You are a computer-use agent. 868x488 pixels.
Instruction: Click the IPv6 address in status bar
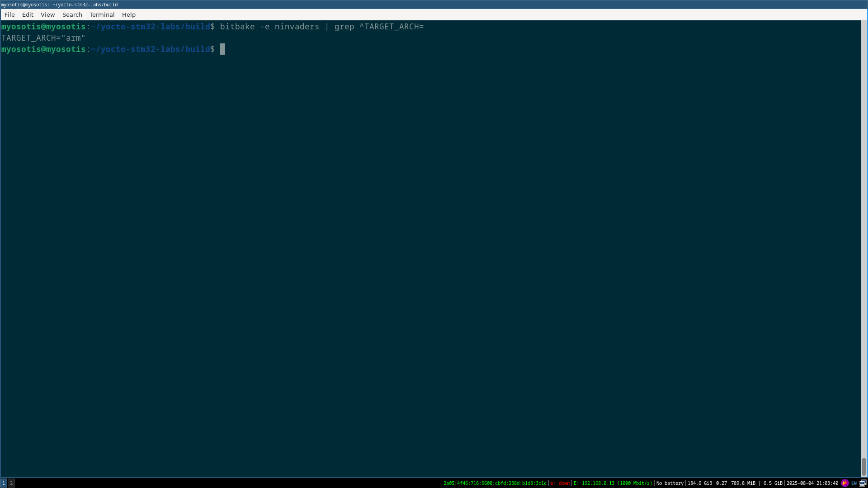click(495, 483)
